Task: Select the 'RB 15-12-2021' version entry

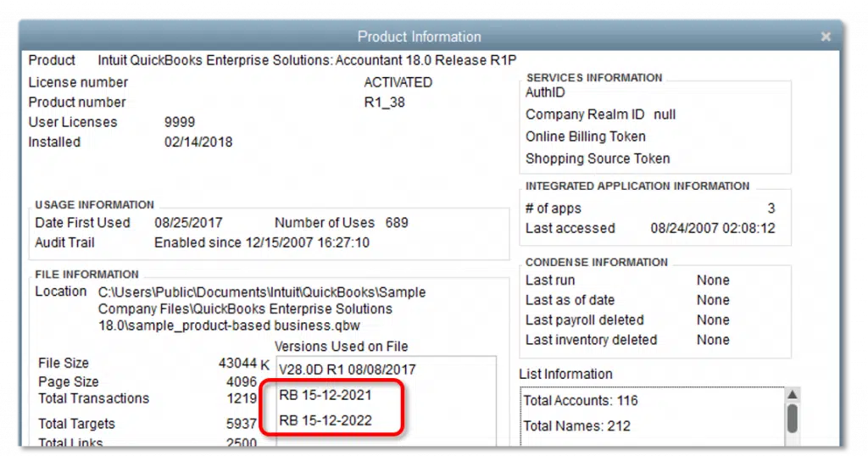Action: (325, 395)
